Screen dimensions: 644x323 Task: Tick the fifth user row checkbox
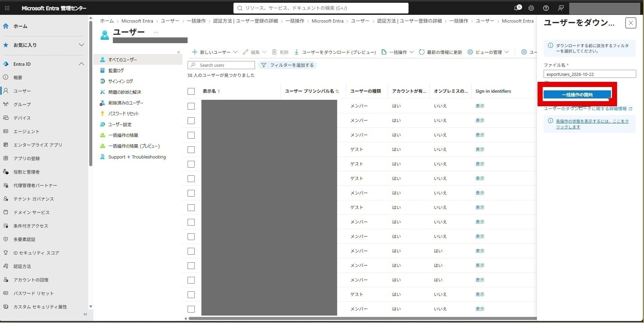191,164
